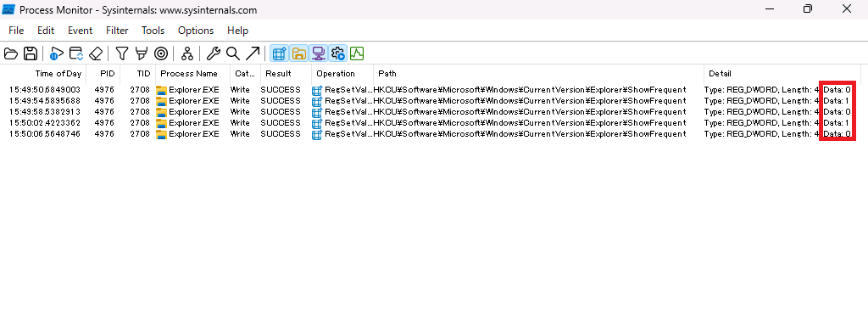868x326 pixels.
Task: Open the Options menu
Action: [196, 31]
